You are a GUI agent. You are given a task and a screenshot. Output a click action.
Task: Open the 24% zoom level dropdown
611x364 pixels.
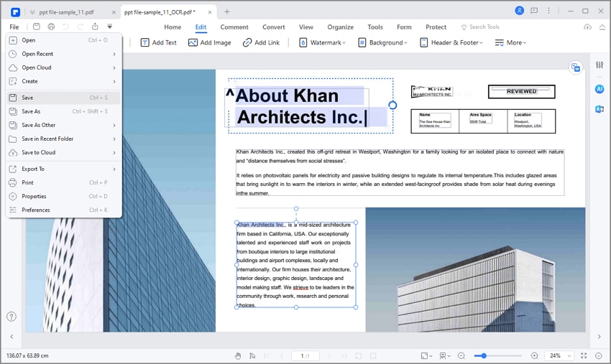point(559,355)
